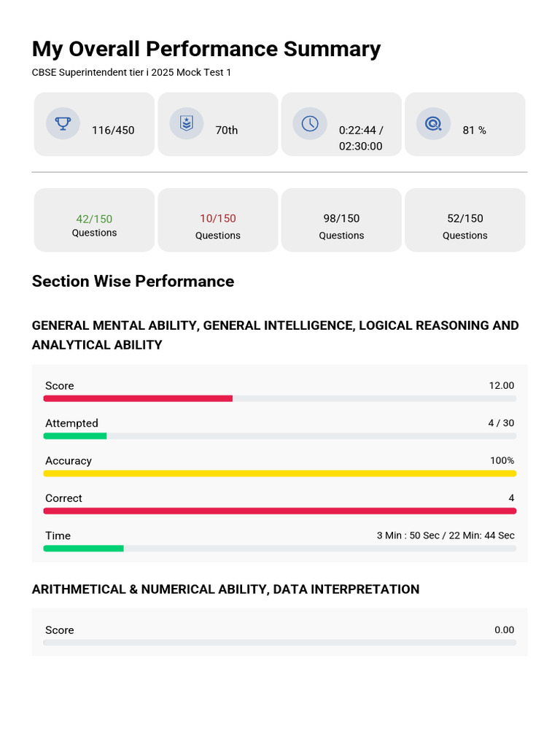The image size is (560, 747).
Task: Select the 52/150 Questions card
Action: 465,220
